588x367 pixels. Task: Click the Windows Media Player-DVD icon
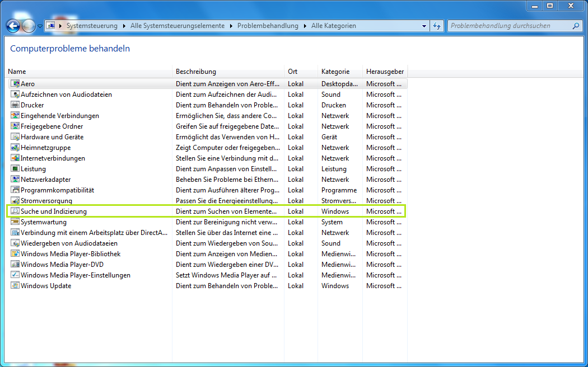point(15,265)
